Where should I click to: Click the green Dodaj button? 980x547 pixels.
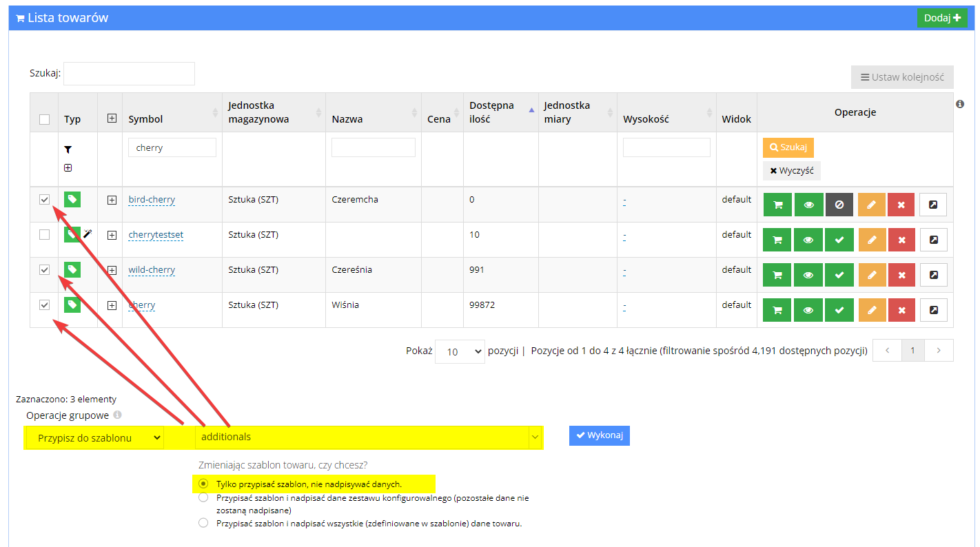(942, 18)
